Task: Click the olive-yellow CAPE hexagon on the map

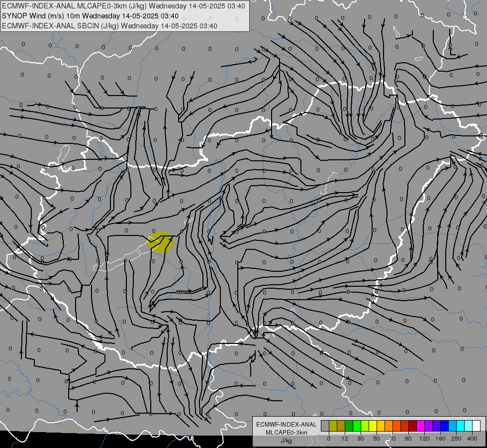Action: tap(161, 242)
